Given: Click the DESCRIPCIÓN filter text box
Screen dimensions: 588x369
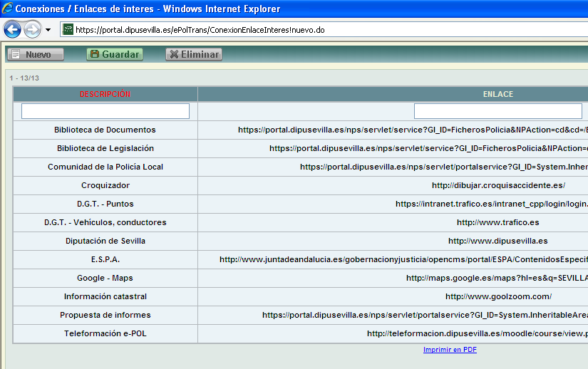Looking at the screenshot, I should coord(105,111).
